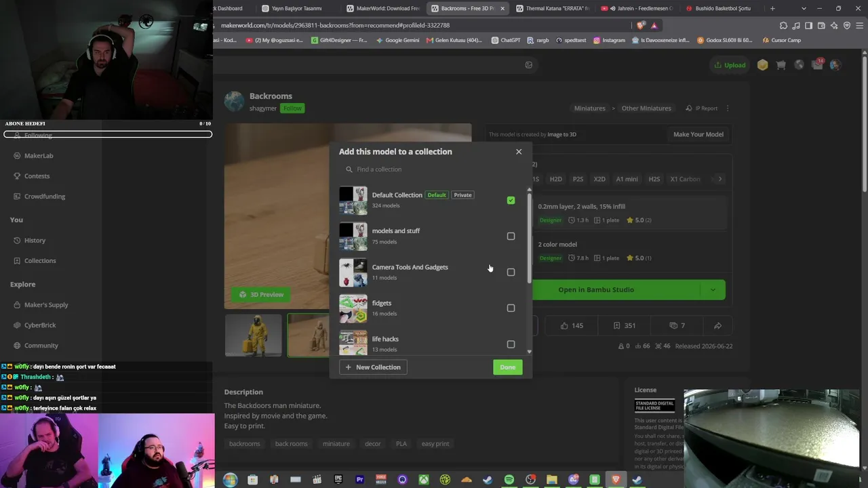Viewport: 868px width, 488px height.
Task: Click the globe language icon
Action: (x=800, y=65)
